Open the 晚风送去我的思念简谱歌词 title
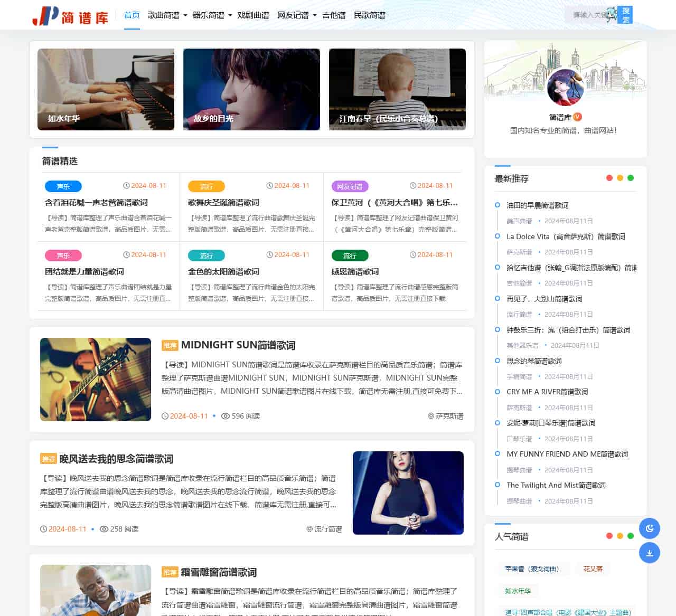This screenshot has width=676, height=616. [116, 459]
